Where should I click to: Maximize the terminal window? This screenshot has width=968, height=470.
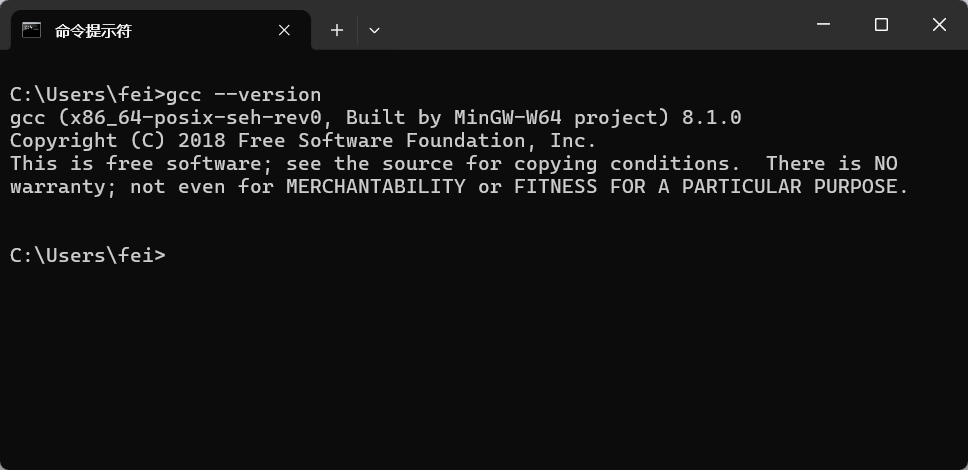(x=881, y=25)
